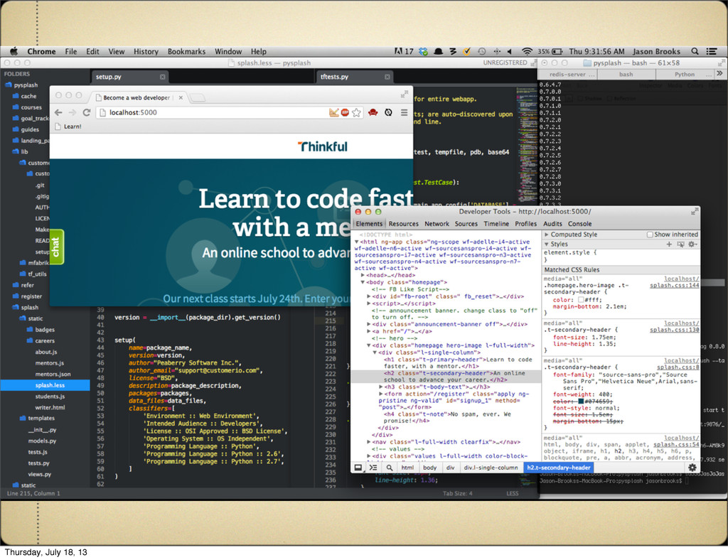
Task: Close the 'Become a web developer' Chrome tab
Action: 181,97
